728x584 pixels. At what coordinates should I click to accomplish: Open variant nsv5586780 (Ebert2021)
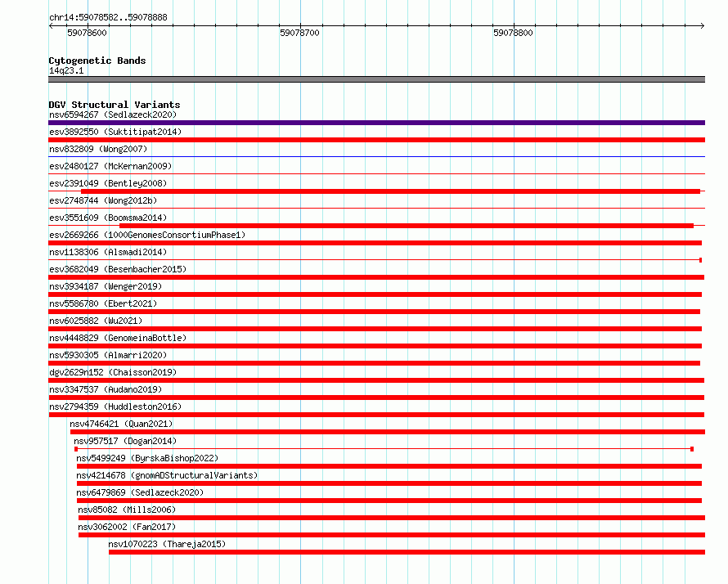point(103,303)
